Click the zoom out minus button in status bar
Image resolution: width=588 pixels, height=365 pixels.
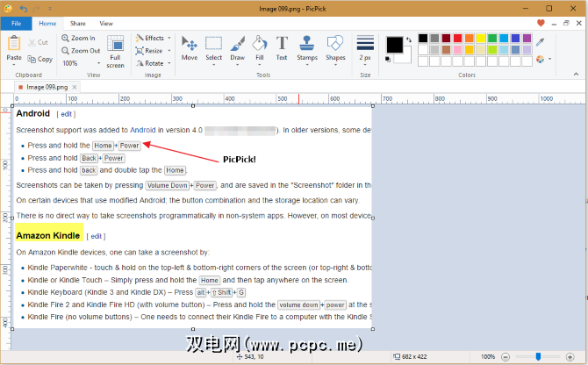[506, 357]
